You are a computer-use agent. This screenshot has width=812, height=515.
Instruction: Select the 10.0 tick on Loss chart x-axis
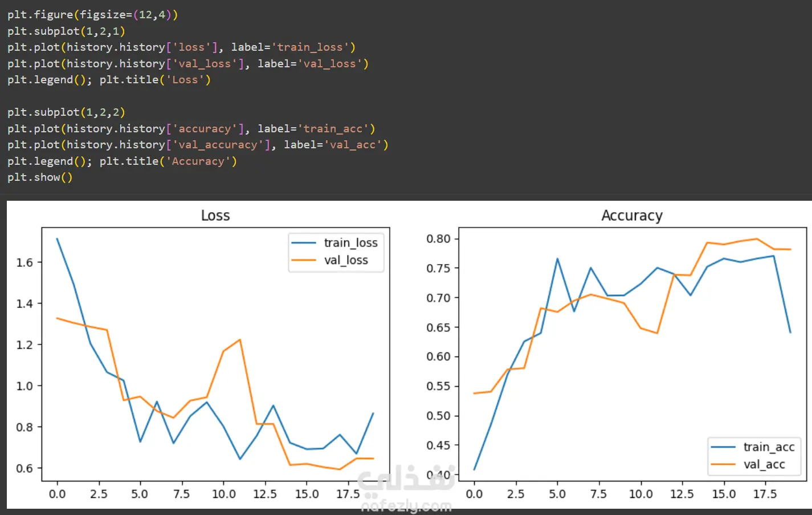[223, 494]
